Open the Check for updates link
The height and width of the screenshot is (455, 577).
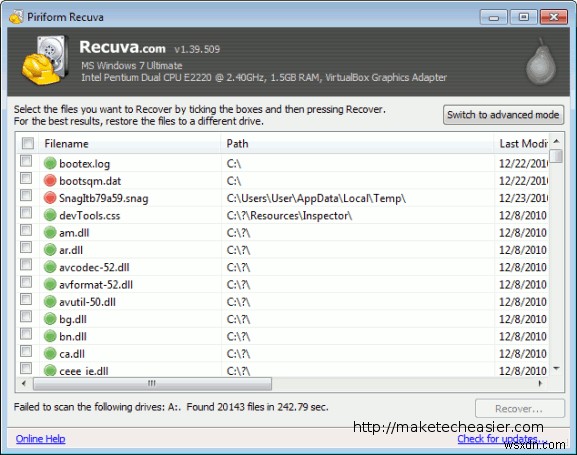[501, 439]
